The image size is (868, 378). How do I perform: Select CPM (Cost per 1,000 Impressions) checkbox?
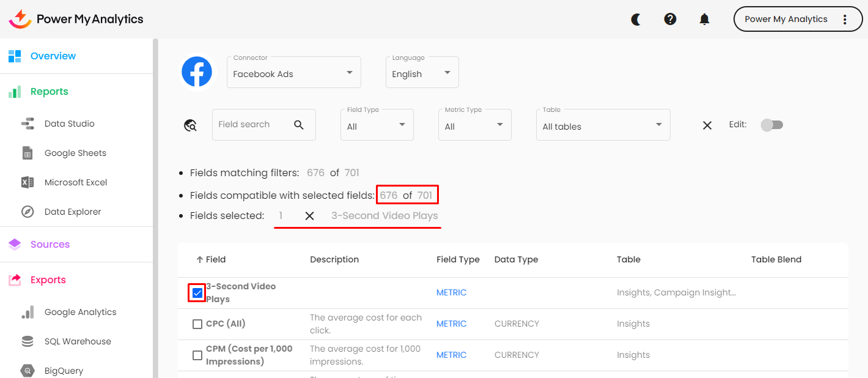pos(197,355)
